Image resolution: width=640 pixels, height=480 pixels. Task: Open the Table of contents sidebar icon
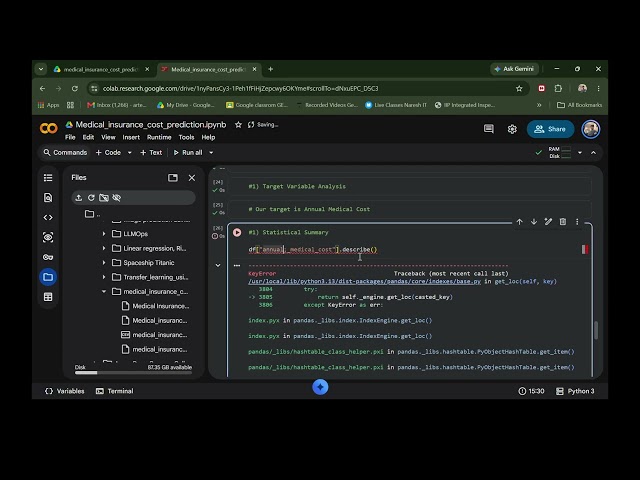point(48,178)
